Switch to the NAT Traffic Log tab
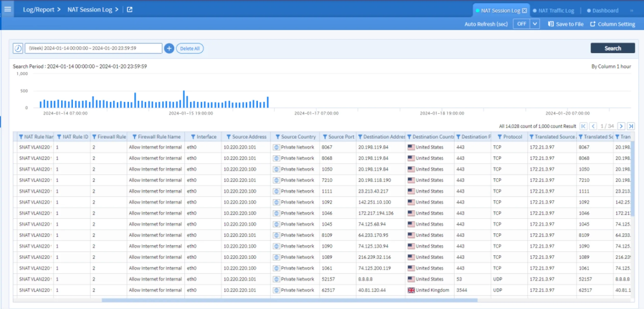Image resolution: width=644 pixels, height=309 pixels. 556,11
